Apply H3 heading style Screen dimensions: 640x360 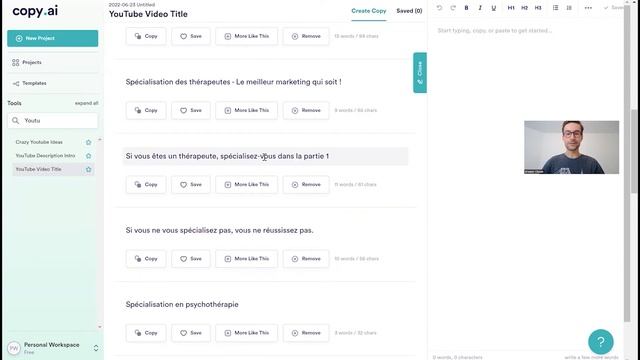[x=538, y=8]
